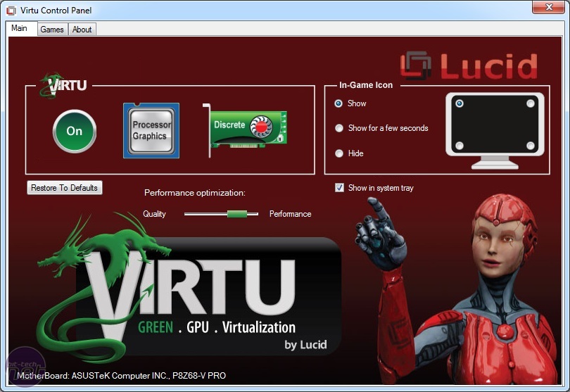Choose bottom-right icon position on monitor
This screenshot has height=392, width=570.
(x=531, y=146)
